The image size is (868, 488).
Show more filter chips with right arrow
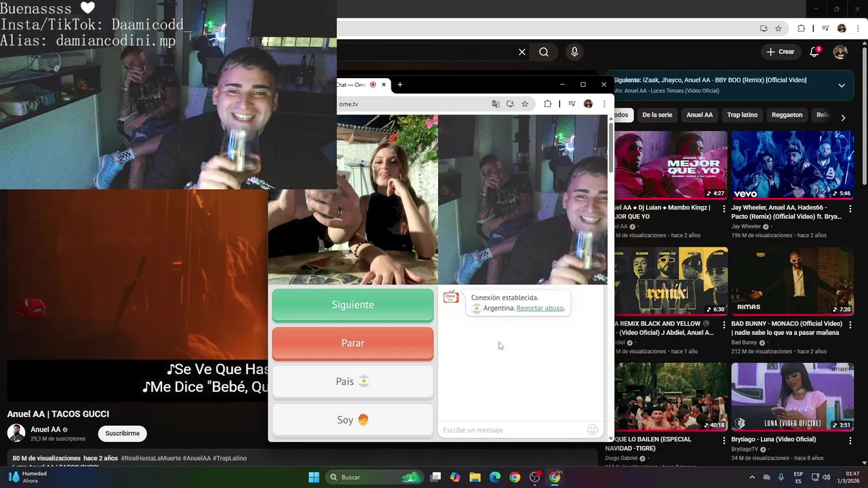843,118
